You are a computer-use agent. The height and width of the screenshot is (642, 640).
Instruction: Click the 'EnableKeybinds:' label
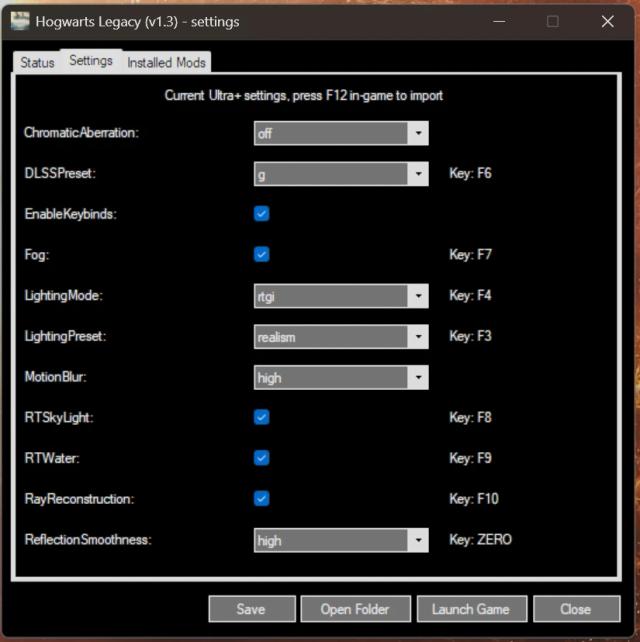tap(70, 214)
